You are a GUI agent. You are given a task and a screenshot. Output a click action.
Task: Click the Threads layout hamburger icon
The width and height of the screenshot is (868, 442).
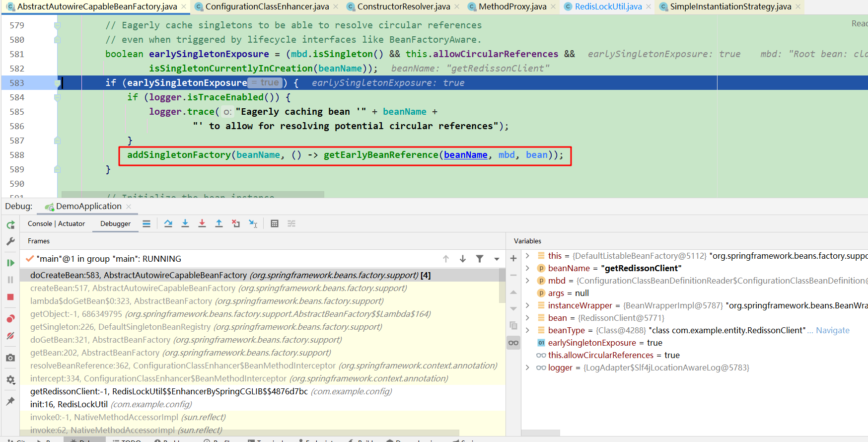point(146,223)
